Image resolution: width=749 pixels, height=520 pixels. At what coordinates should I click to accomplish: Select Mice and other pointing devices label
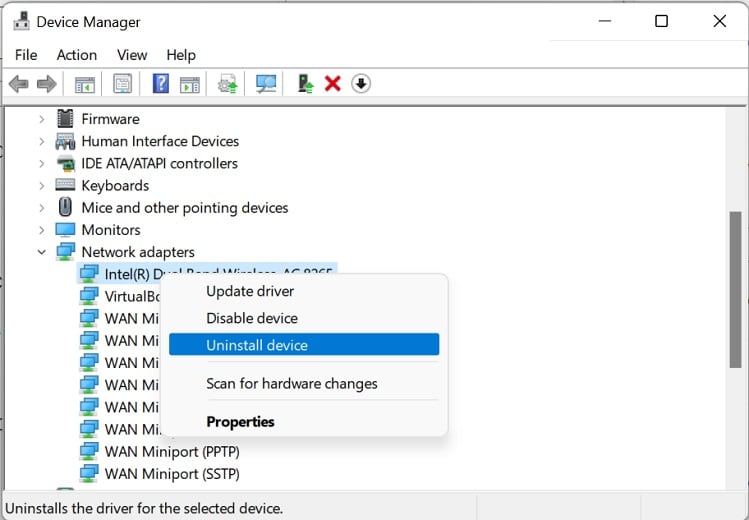(x=185, y=208)
